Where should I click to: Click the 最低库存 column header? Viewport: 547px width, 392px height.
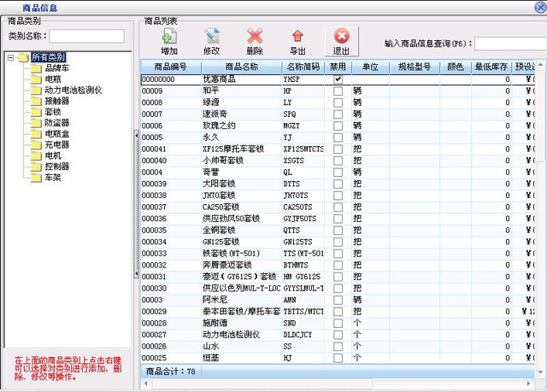[x=492, y=67]
